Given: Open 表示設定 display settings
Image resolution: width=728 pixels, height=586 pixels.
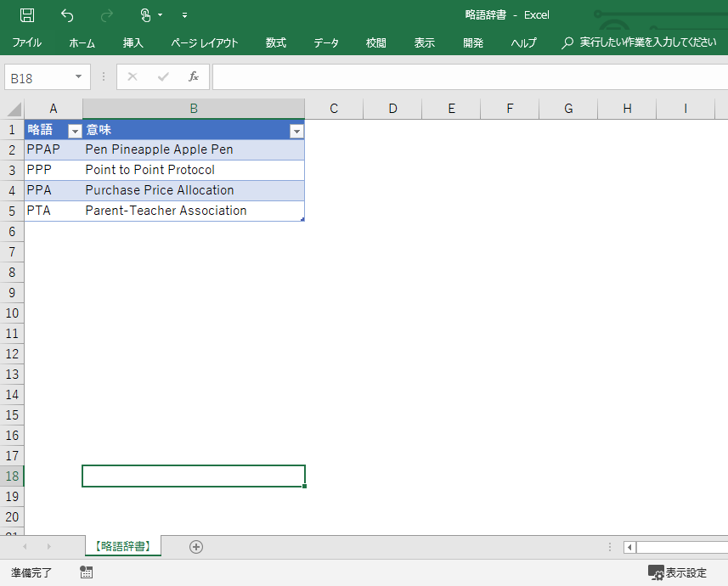Looking at the screenshot, I should coord(677,572).
